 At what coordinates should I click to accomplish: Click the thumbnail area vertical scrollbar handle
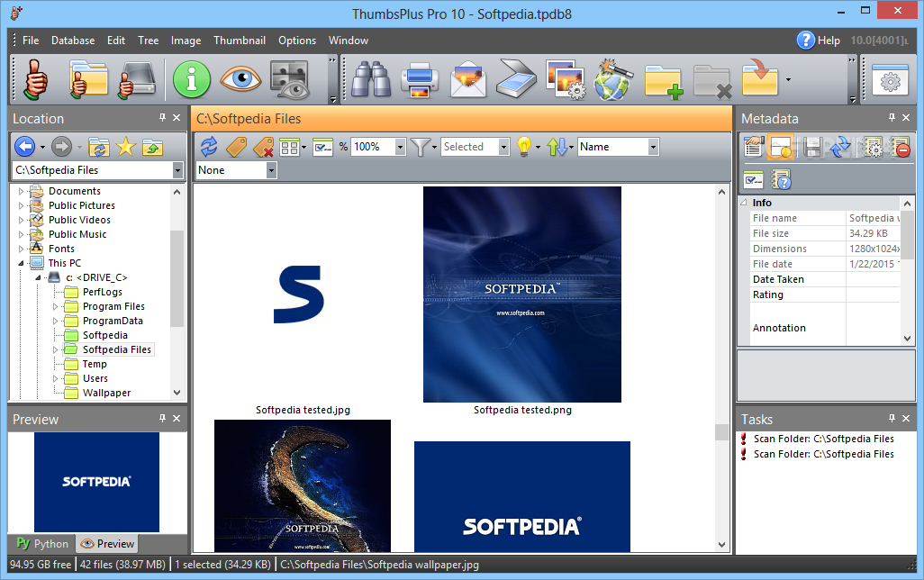point(722,432)
